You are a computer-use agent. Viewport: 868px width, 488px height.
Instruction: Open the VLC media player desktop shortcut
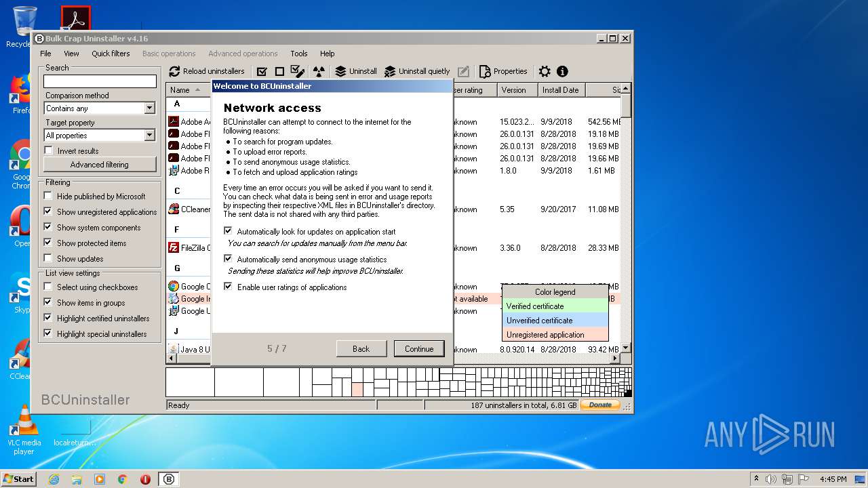24,430
